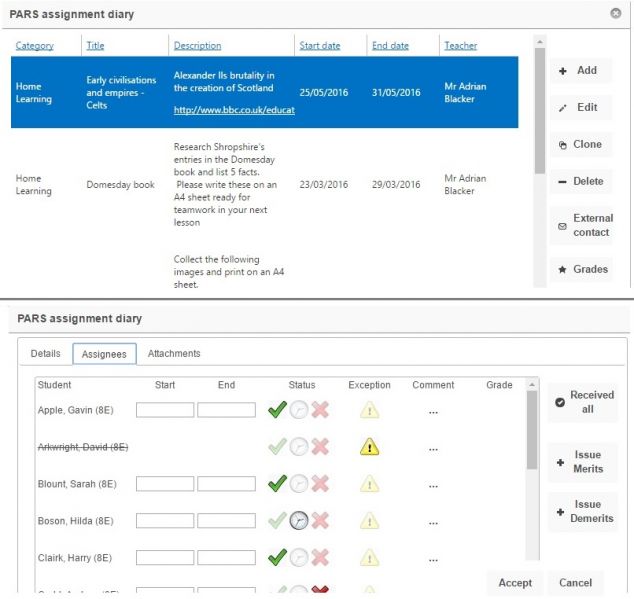Sort assignments by Start date column

[x=319, y=46]
